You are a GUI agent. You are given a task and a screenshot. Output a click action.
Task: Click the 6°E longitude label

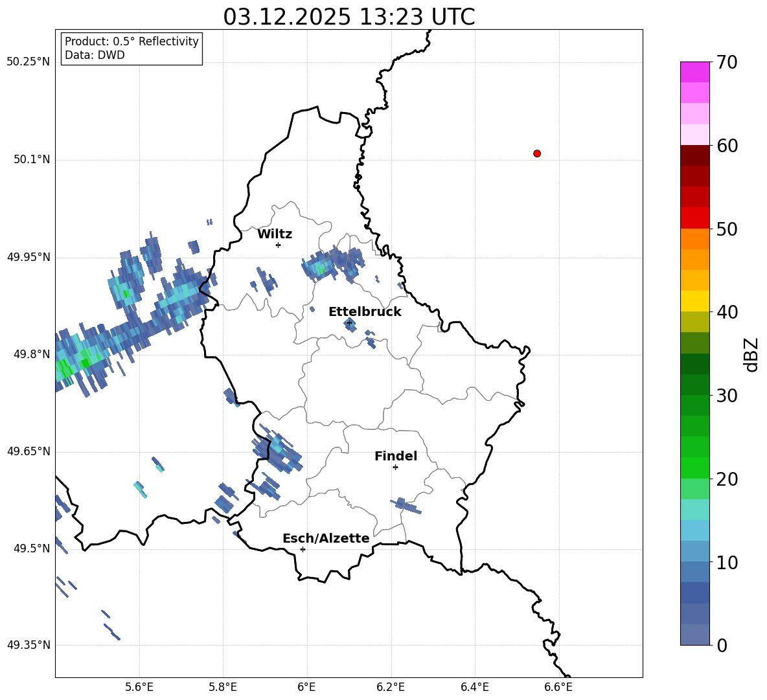click(x=306, y=687)
